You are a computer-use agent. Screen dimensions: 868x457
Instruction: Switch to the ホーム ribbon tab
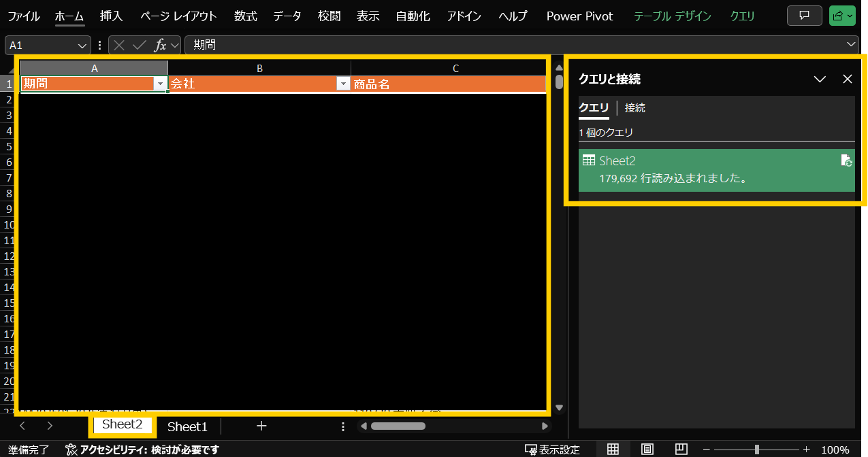point(69,16)
